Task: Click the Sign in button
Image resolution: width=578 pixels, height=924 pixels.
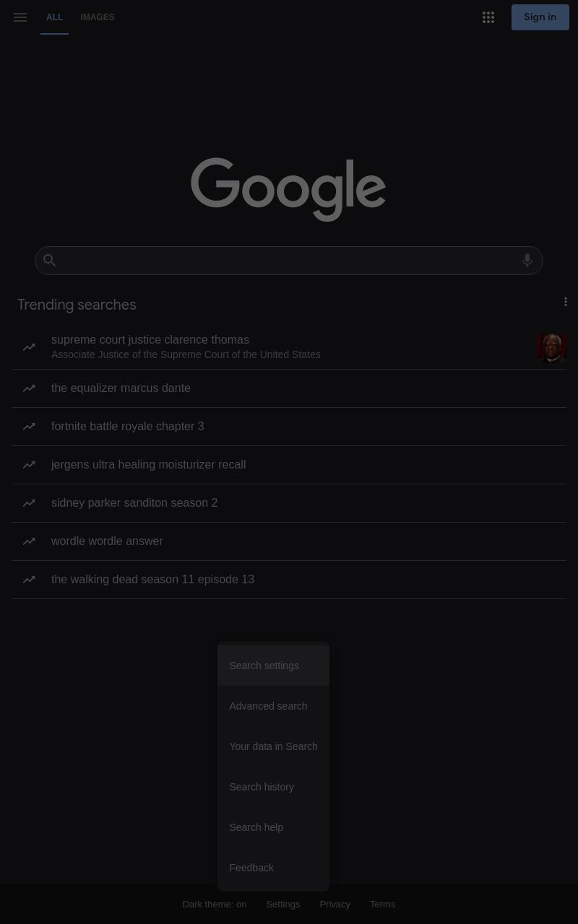Action: click(x=540, y=17)
